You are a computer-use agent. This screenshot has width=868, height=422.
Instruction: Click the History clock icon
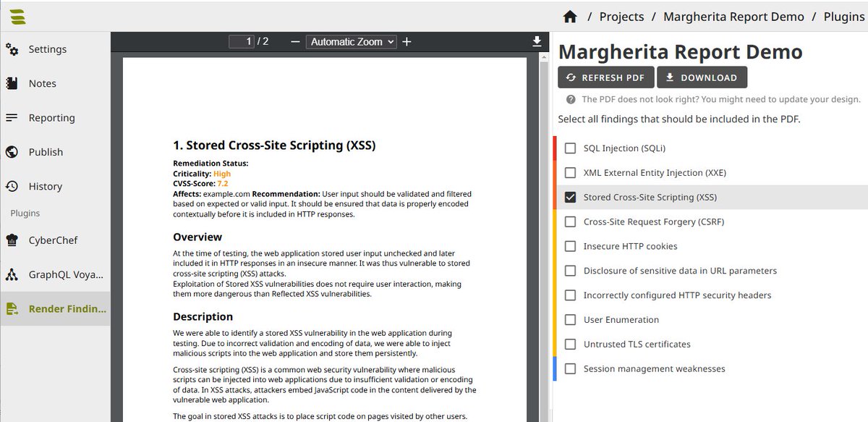(12, 186)
